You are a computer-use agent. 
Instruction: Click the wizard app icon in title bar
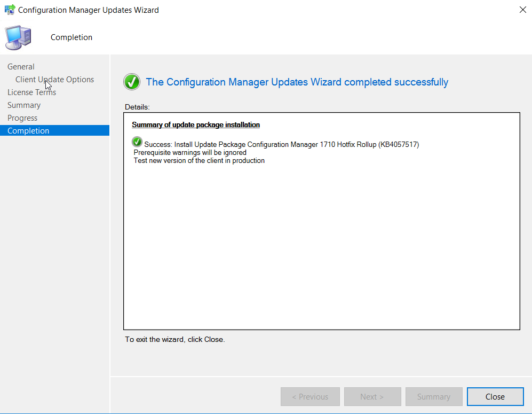10,10
